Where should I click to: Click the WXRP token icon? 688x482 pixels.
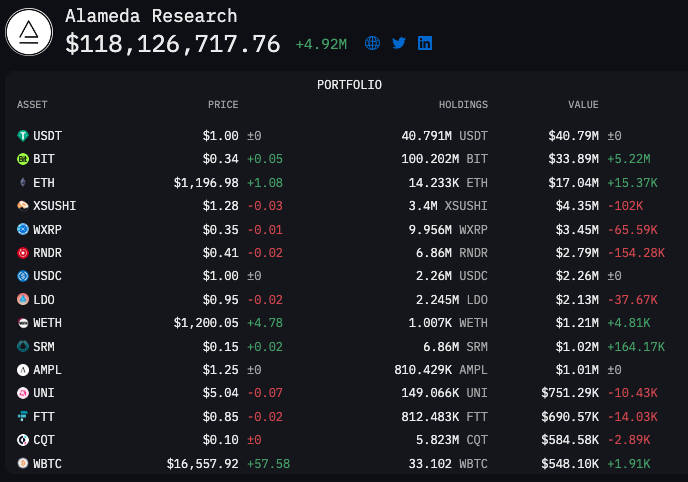pyautogui.click(x=23, y=229)
